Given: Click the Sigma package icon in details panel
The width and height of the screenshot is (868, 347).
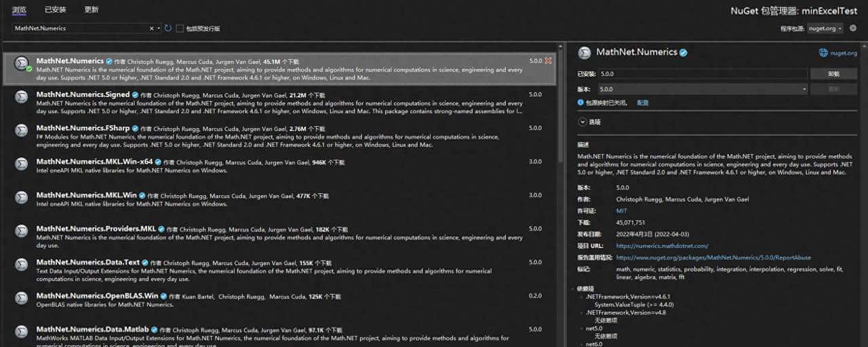Looking at the screenshot, I should click(585, 52).
